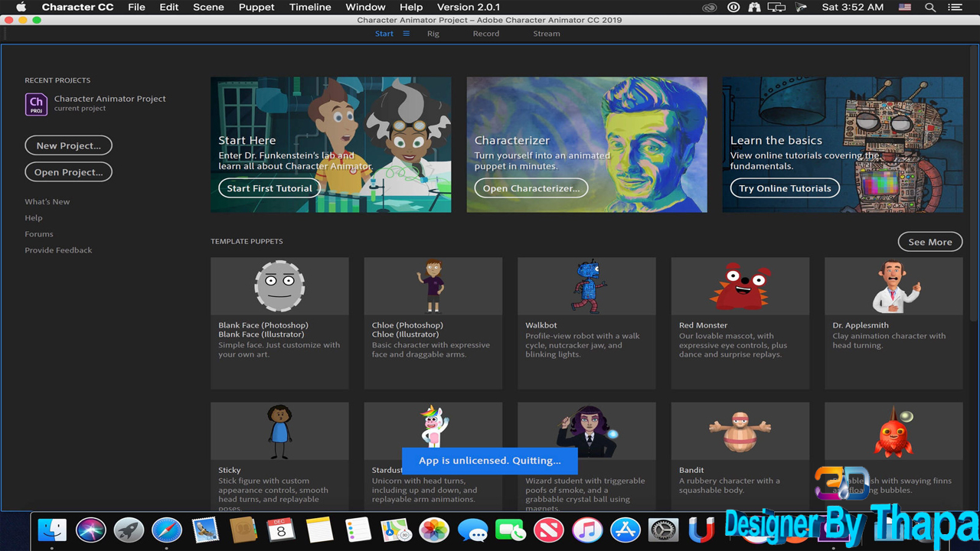The width and height of the screenshot is (980, 551).
Task: Click the Sat 3:52 AM clock
Action: point(852,7)
